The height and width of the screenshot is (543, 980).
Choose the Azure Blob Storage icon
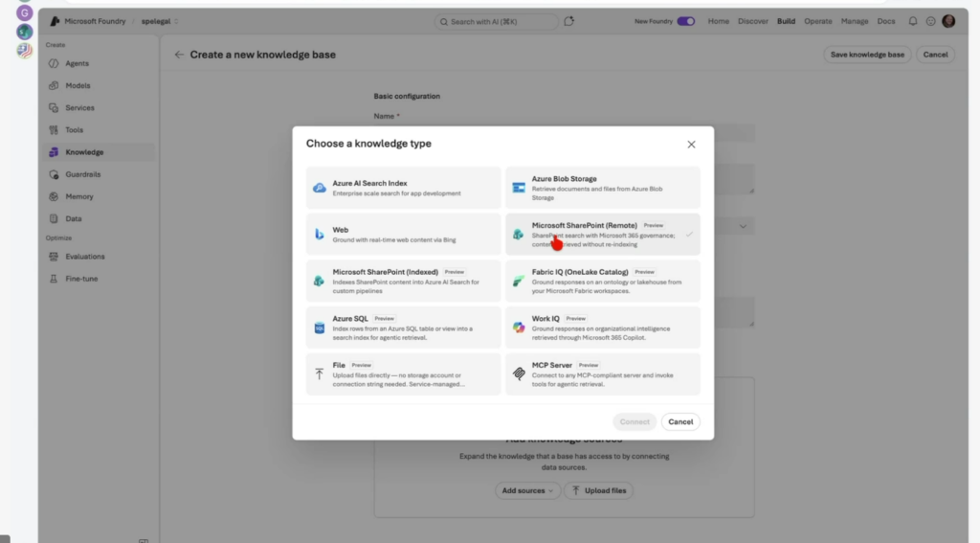pos(519,188)
